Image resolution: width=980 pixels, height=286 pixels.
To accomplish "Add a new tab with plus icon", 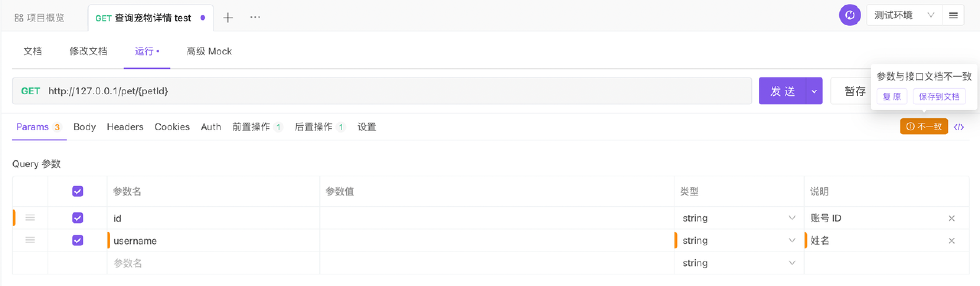I will tap(228, 18).
